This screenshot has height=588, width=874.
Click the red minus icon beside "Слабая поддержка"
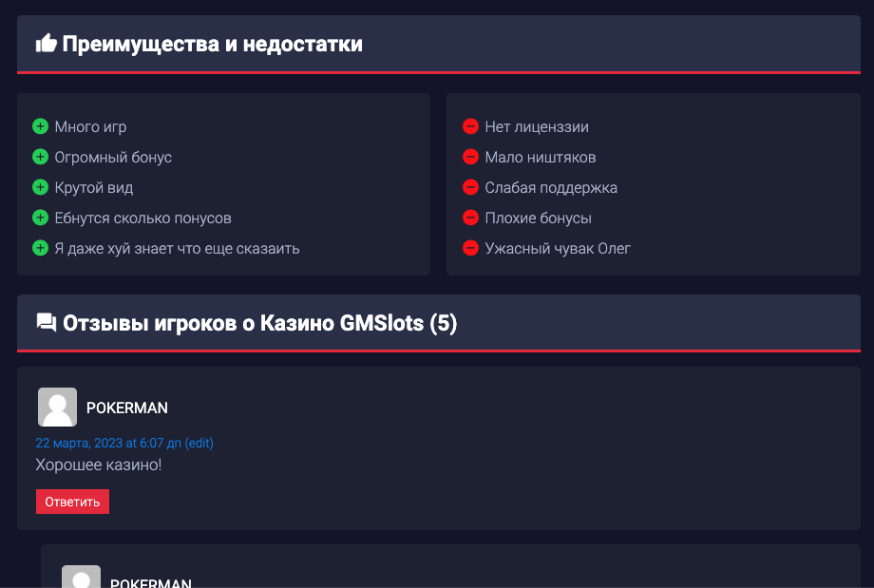tap(470, 187)
